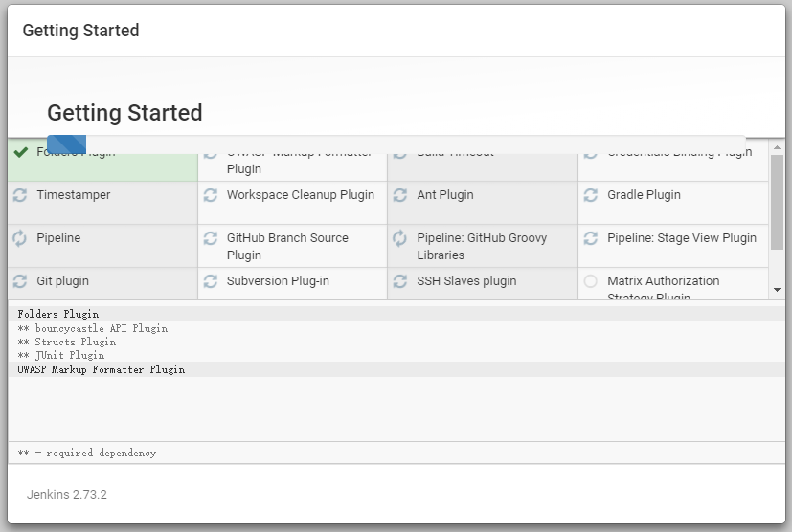The image size is (792, 532).
Task: Click OWASP Markup Formatter Plugin log entry
Action: (x=101, y=369)
